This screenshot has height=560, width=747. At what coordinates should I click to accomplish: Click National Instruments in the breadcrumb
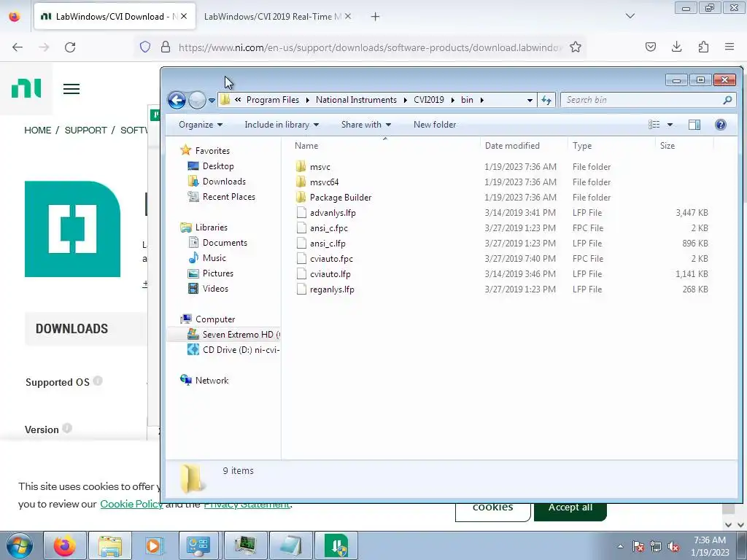coord(356,100)
